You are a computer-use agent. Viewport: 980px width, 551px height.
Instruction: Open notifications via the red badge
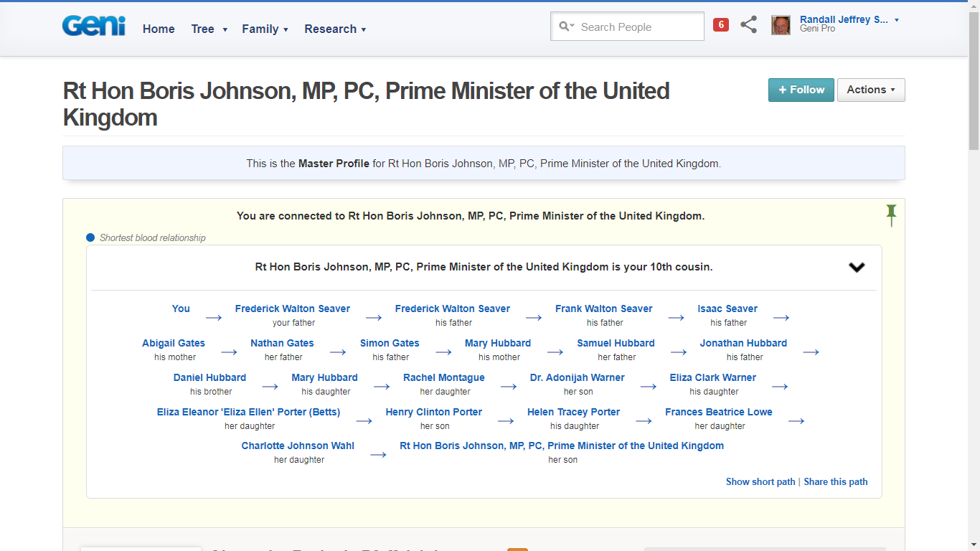(x=720, y=24)
